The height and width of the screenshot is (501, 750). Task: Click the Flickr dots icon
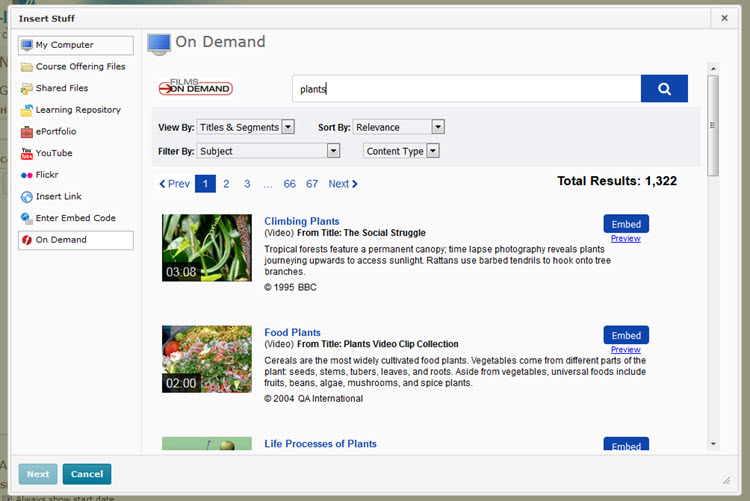click(x=27, y=175)
